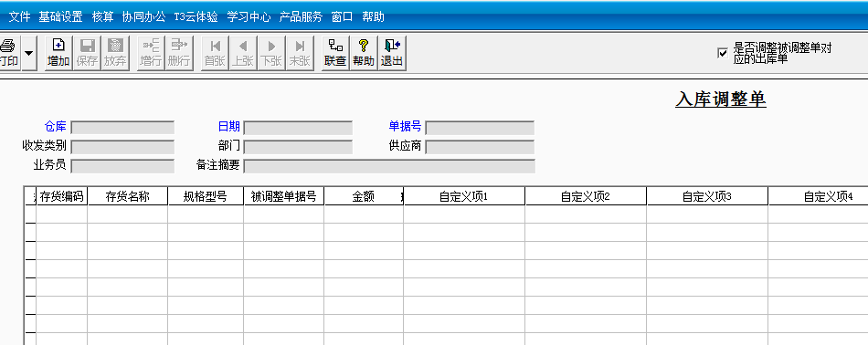The image size is (868, 345).
Task: Open the print dropdown arrow
Action: point(29,53)
